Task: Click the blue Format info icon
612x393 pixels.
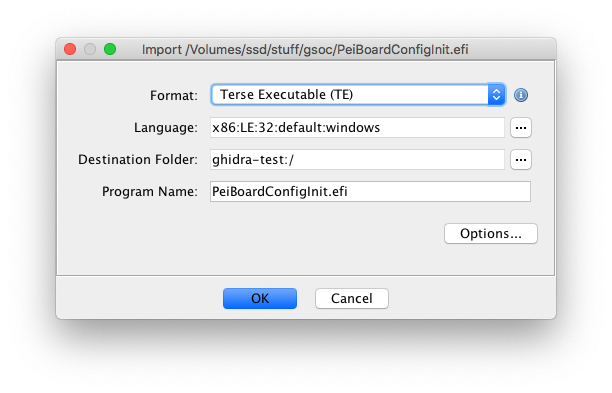Action: tap(521, 95)
